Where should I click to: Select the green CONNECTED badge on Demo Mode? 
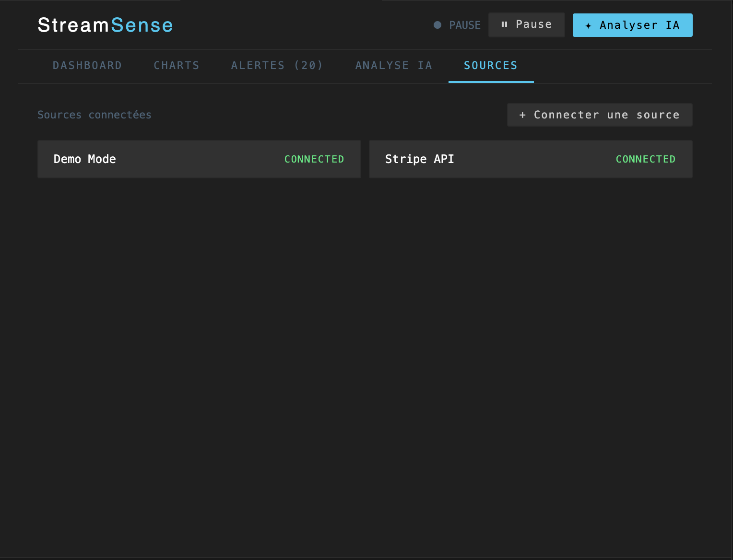314,159
